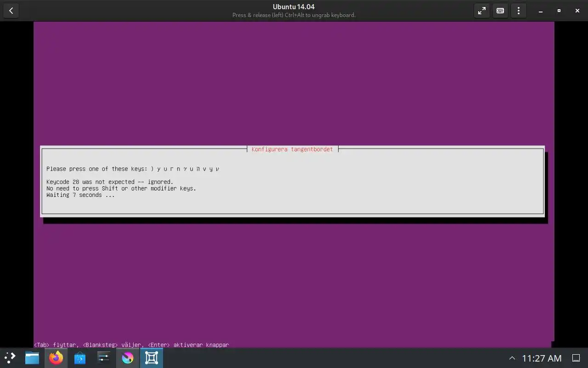The image size is (588, 368).
Task: Open system settings sliders icon in taskbar
Action: click(104, 357)
